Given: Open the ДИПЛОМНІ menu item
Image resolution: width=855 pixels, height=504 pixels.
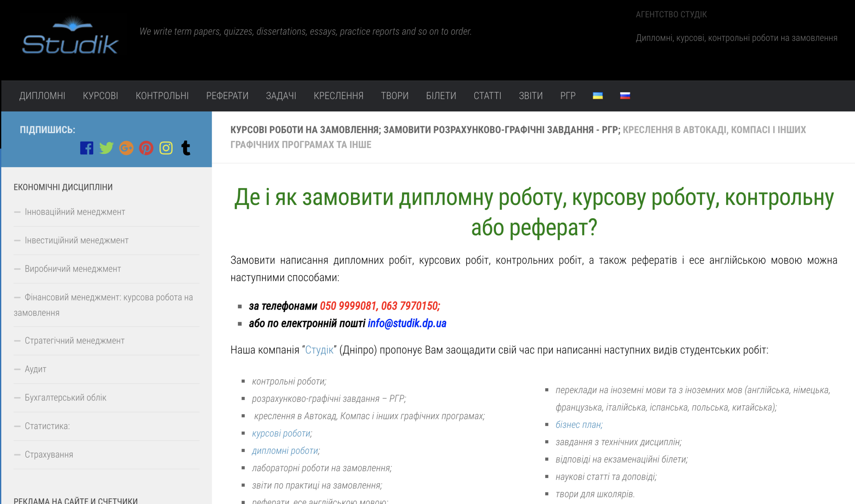Looking at the screenshot, I should point(42,96).
